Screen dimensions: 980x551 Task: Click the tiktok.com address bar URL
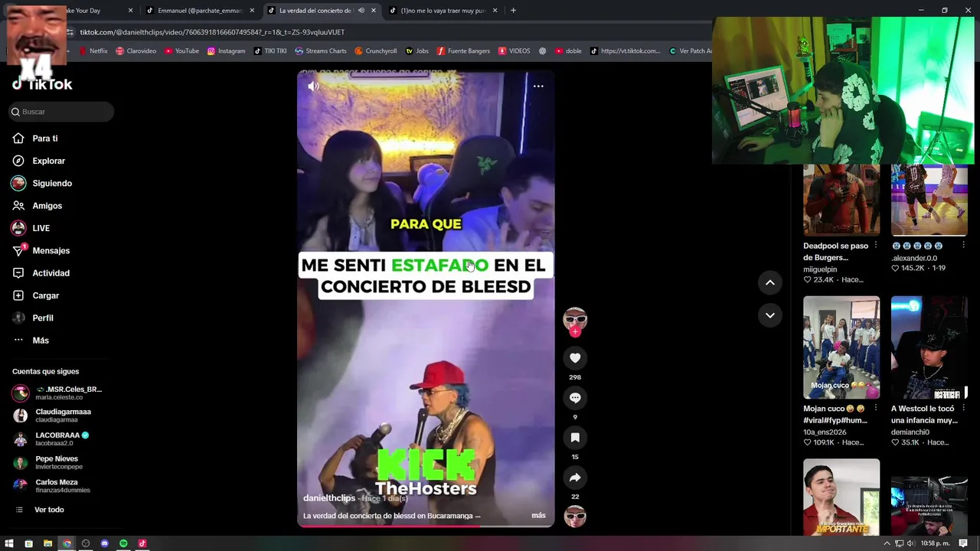tap(212, 32)
